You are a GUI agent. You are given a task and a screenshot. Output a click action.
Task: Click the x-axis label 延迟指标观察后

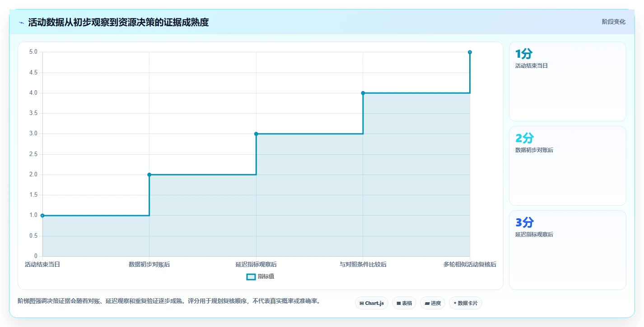(256, 264)
